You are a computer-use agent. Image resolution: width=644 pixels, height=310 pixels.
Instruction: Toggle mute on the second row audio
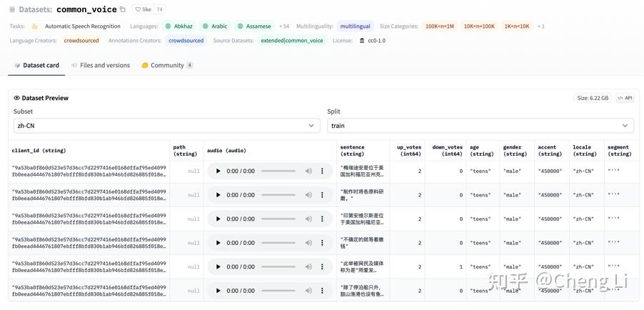[x=308, y=195]
